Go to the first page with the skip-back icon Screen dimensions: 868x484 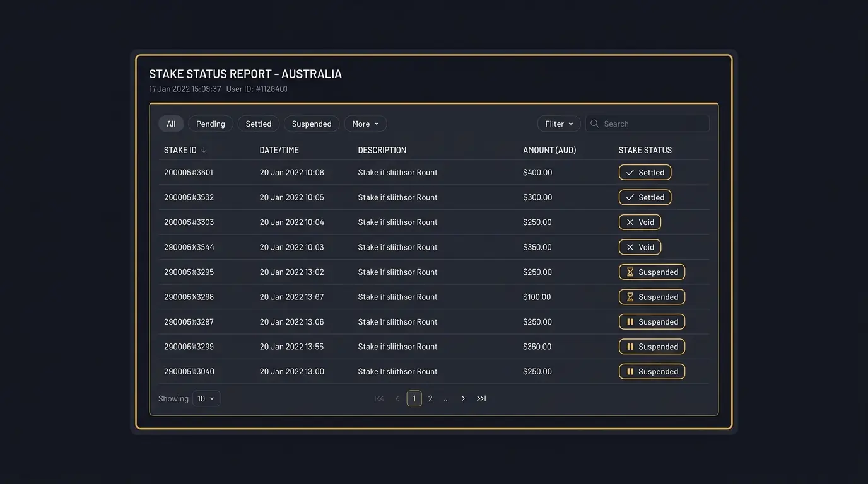pyautogui.click(x=379, y=398)
